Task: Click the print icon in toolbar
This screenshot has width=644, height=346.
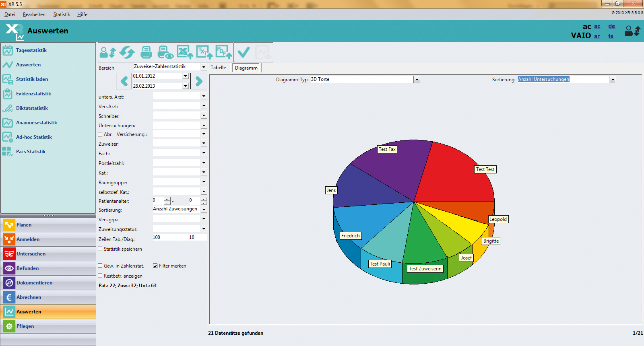Action: tap(146, 52)
